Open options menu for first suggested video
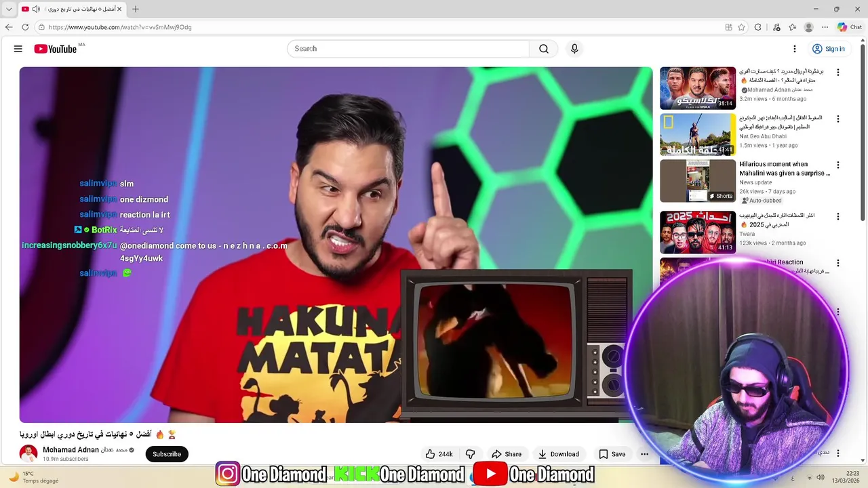This screenshot has width=868, height=488. click(x=837, y=73)
